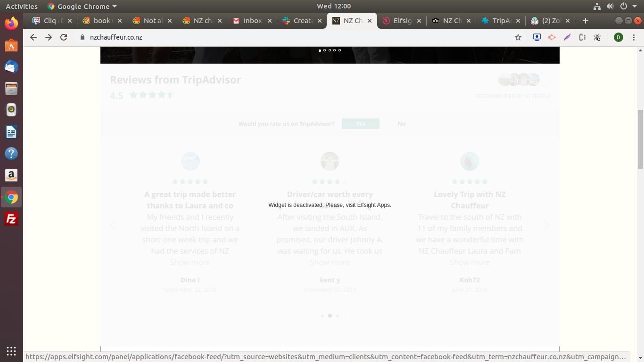Click the Activities button

click(21, 6)
